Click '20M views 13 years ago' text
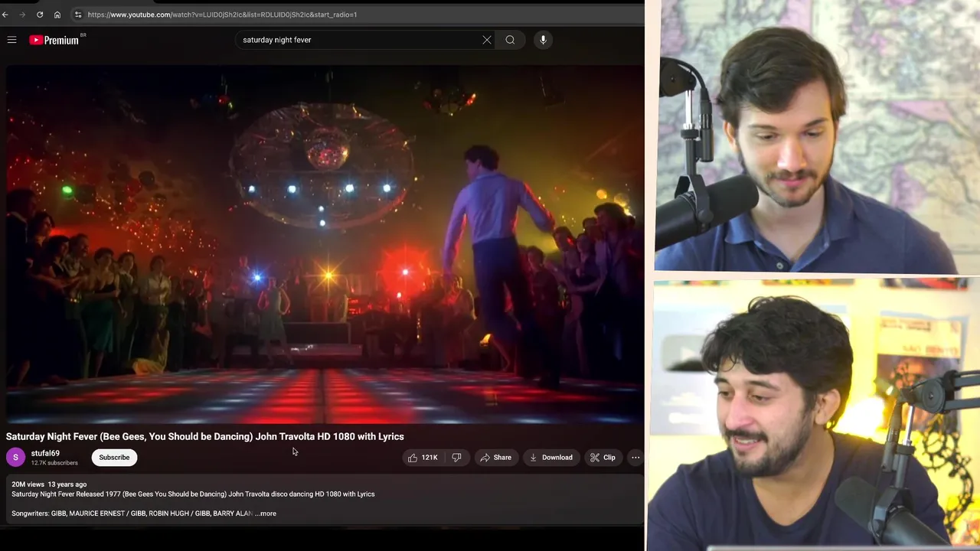Image resolution: width=980 pixels, height=551 pixels. [49, 484]
